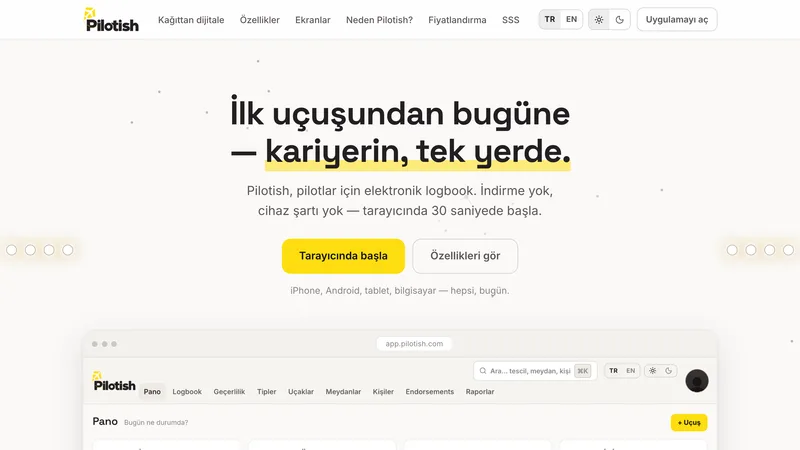Go to Fiyatlandırma nav link
The height and width of the screenshot is (450, 800).
coord(457,20)
